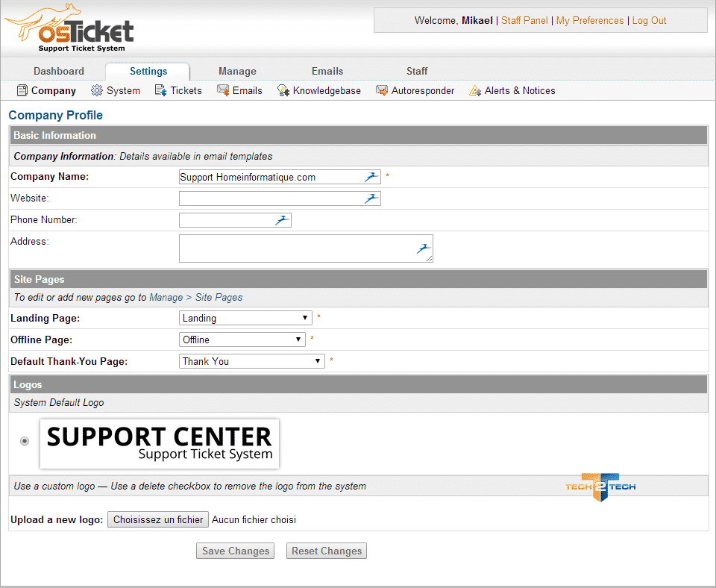This screenshot has height=588, width=716.
Task: Open the Staff tab
Action: coord(417,71)
